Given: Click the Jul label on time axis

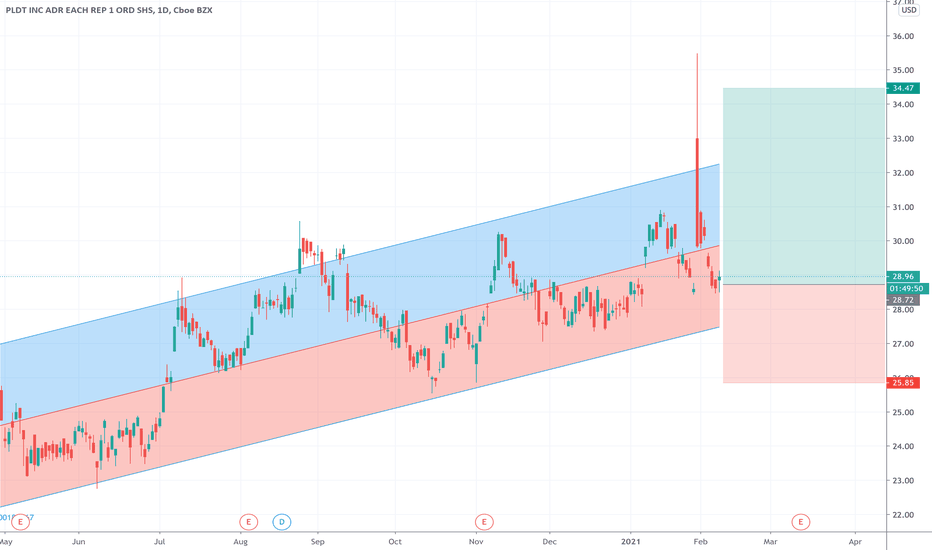Looking at the screenshot, I should coord(159,542).
